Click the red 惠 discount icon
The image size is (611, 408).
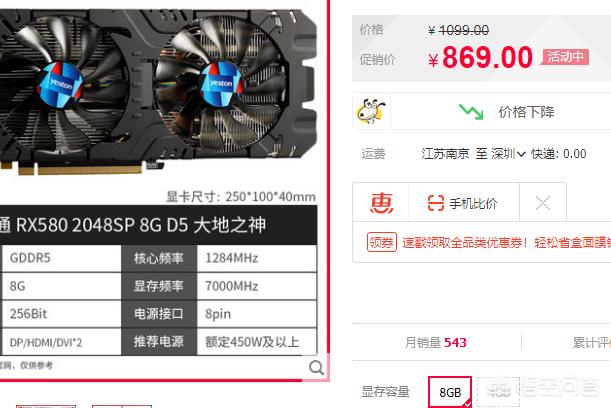[x=381, y=203]
